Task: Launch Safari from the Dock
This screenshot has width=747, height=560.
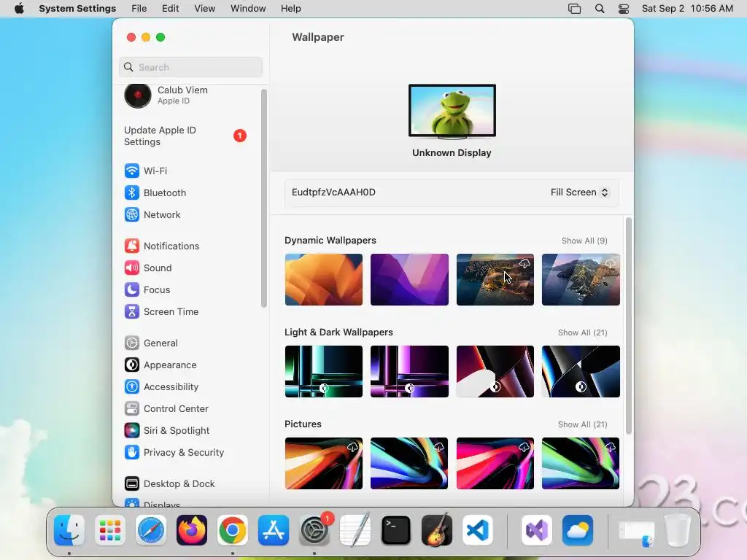Action: coord(151,529)
